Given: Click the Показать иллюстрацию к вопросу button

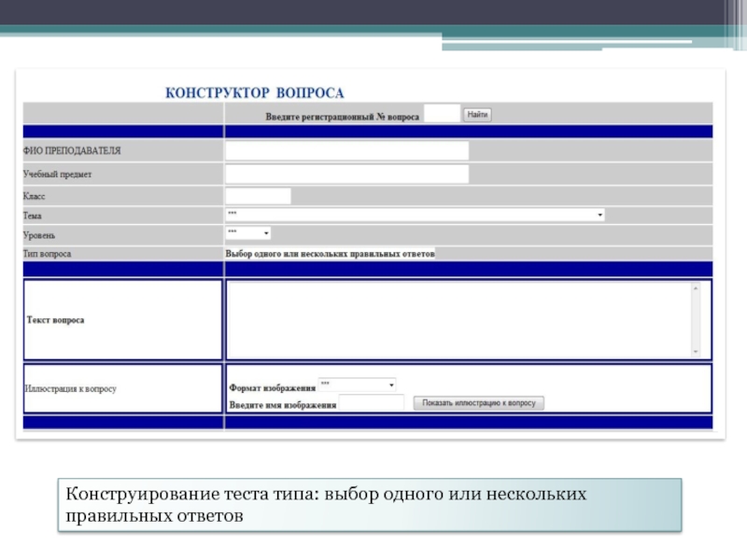Looking at the screenshot, I should coord(478,403).
